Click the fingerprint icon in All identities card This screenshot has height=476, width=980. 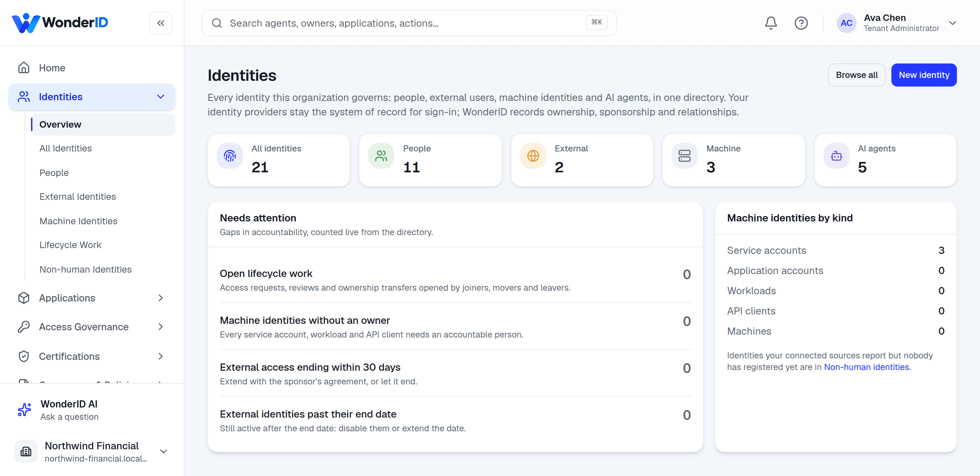pos(230,155)
